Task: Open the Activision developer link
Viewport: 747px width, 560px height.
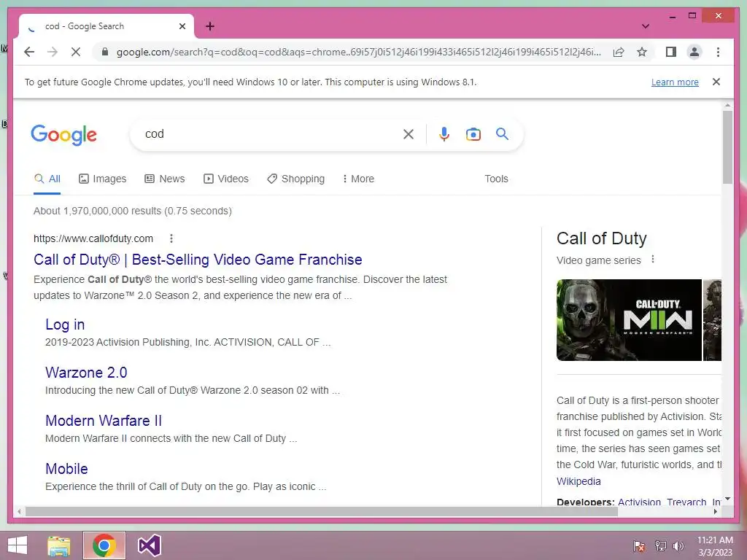Action: click(639, 502)
